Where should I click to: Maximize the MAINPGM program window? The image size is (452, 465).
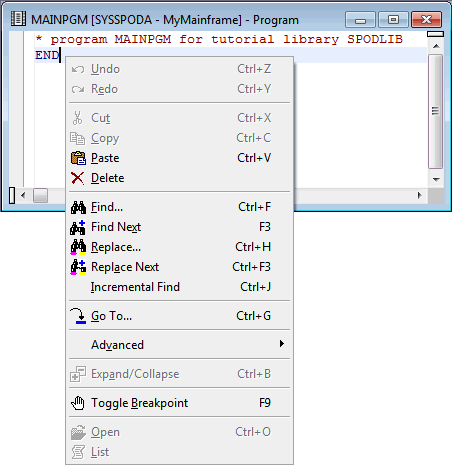pyautogui.click(x=393, y=20)
